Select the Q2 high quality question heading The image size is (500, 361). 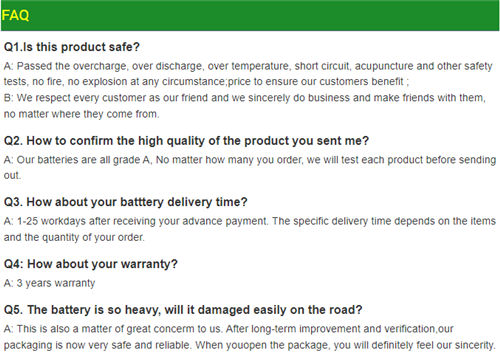click(x=186, y=141)
